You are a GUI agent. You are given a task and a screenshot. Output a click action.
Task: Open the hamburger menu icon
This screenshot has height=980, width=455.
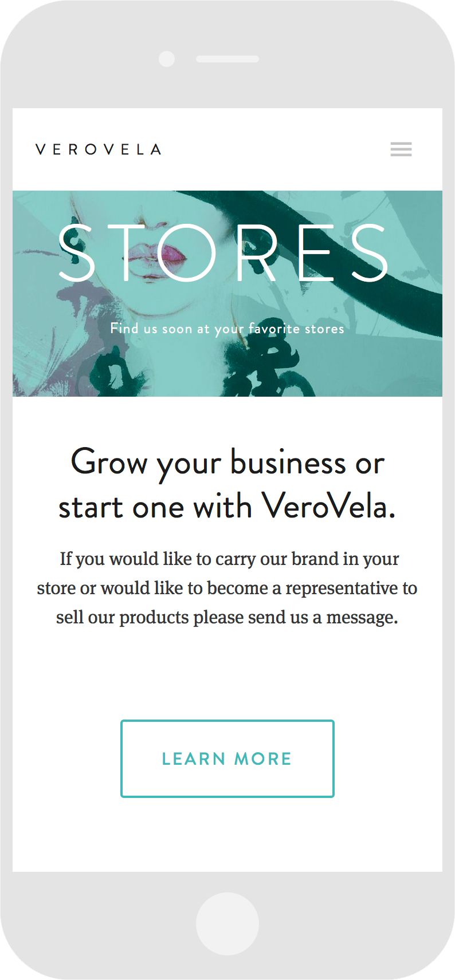tap(401, 149)
